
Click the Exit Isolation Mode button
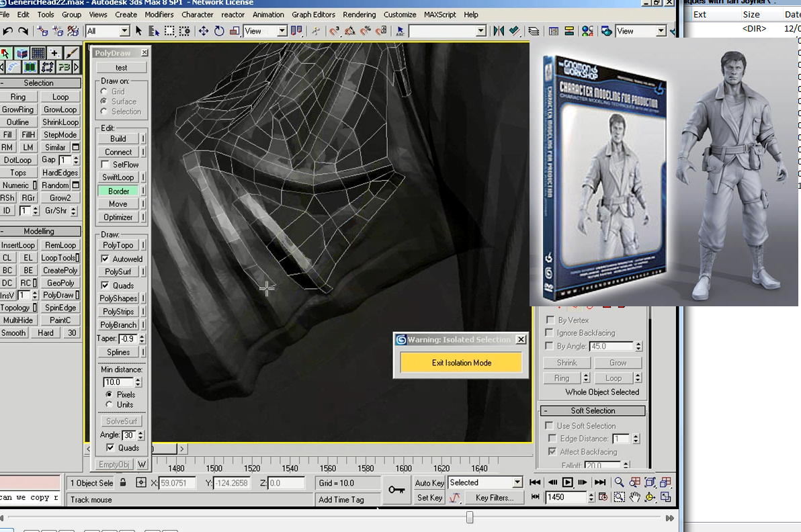pyautogui.click(x=461, y=363)
